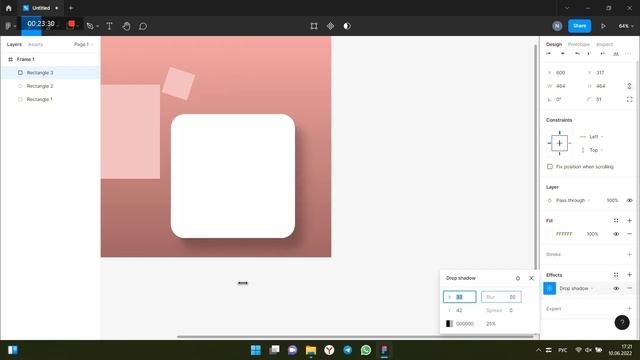Open the Drop shadow effect type dropdown
The image size is (640, 360).
click(576, 288)
